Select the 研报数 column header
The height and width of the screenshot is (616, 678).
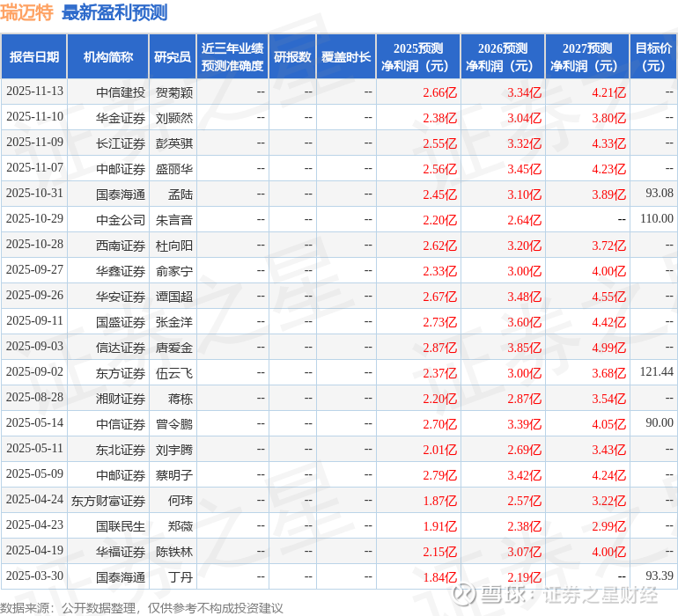pyautogui.click(x=292, y=56)
